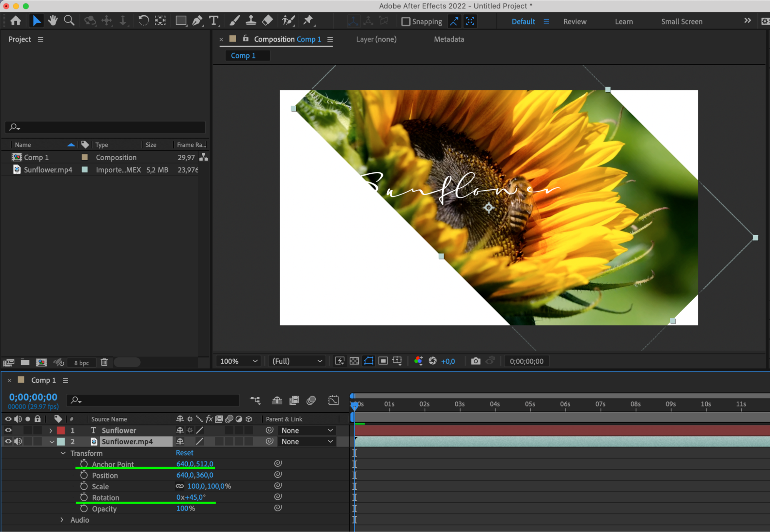Click the Rotation value 0x+45,0°

click(191, 497)
